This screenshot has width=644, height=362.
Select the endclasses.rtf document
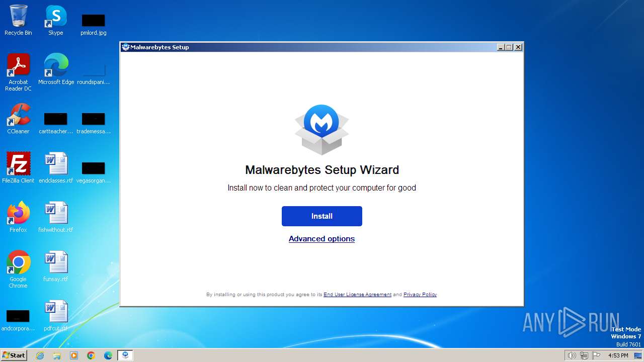55,167
